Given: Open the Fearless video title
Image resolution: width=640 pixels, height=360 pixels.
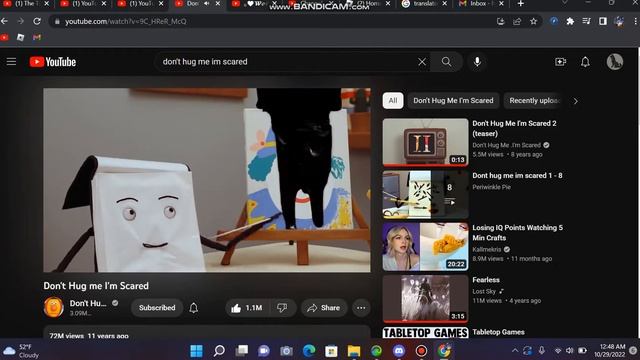Looking at the screenshot, I should [486, 280].
